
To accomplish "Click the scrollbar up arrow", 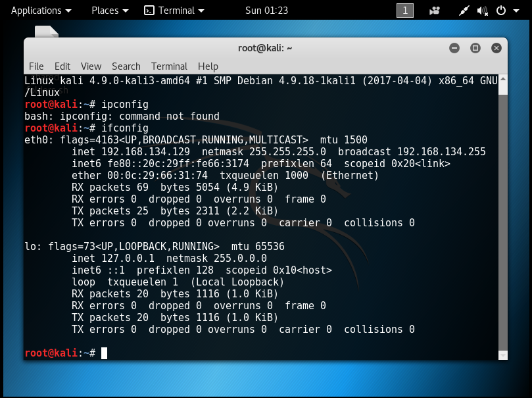I will click(x=503, y=79).
